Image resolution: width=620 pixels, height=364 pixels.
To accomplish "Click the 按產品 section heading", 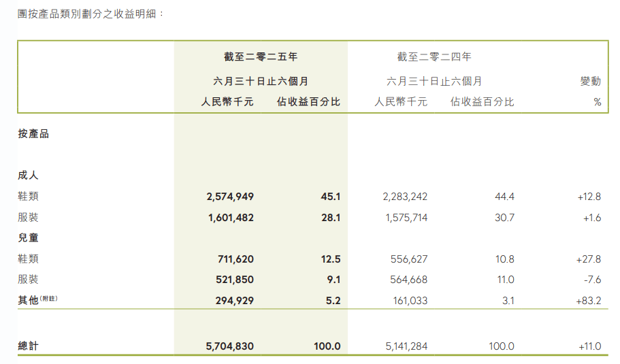I will click(33, 134).
